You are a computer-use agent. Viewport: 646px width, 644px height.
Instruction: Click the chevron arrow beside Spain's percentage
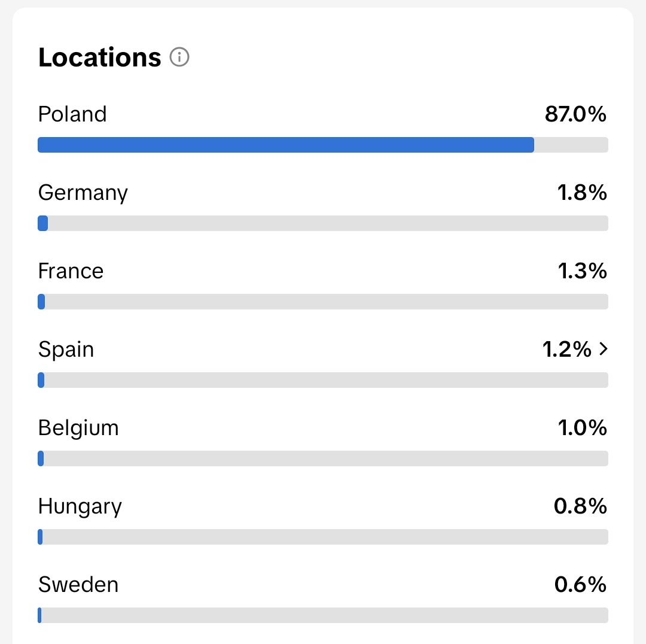pyautogui.click(x=603, y=349)
